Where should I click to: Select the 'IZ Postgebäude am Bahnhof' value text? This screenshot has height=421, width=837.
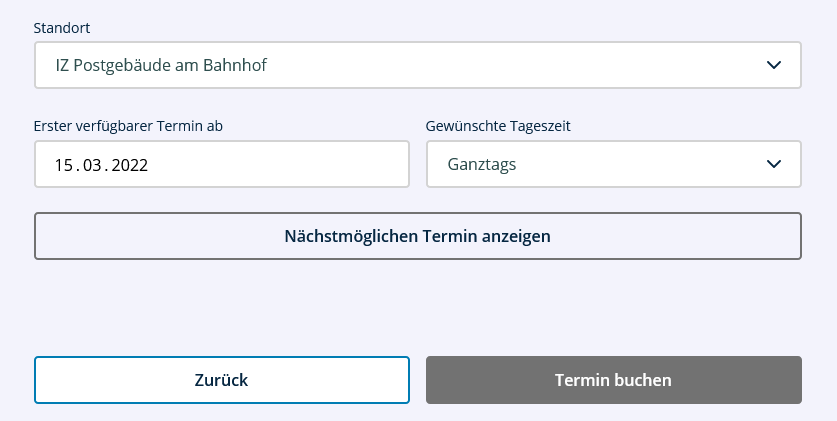tap(162, 66)
